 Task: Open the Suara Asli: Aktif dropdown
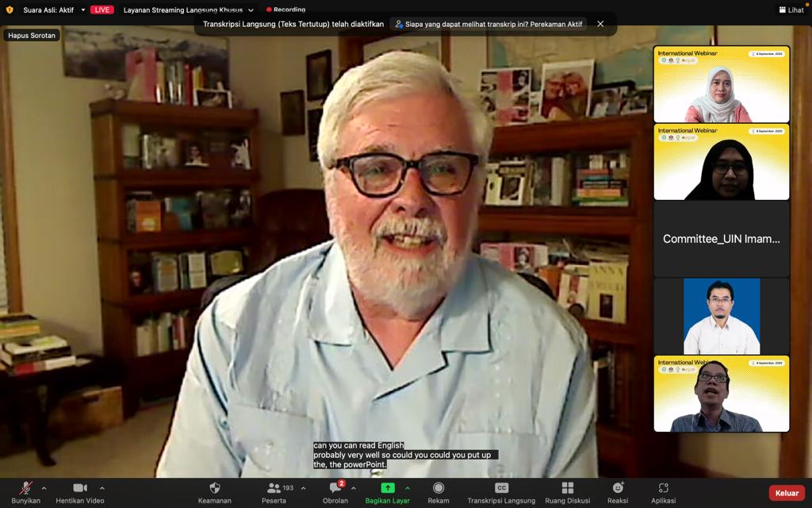click(x=82, y=10)
